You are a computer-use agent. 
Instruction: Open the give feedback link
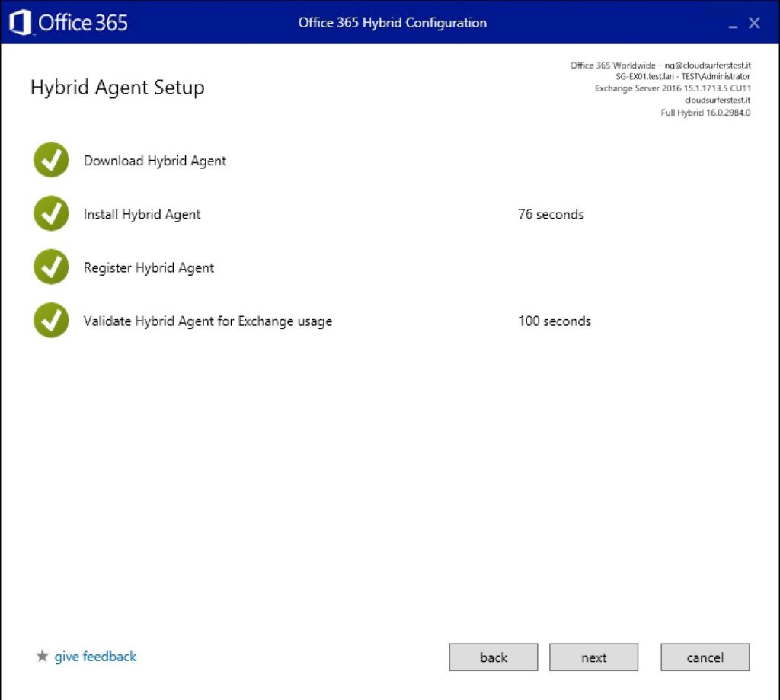pos(95,657)
